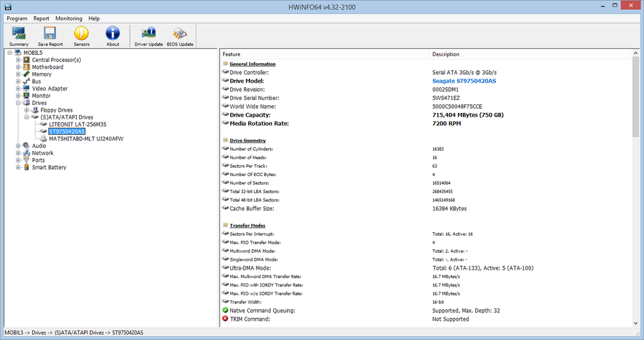The image size is (644, 340).
Task: Click green check icon beside Native Command Queuing
Action: click(225, 310)
